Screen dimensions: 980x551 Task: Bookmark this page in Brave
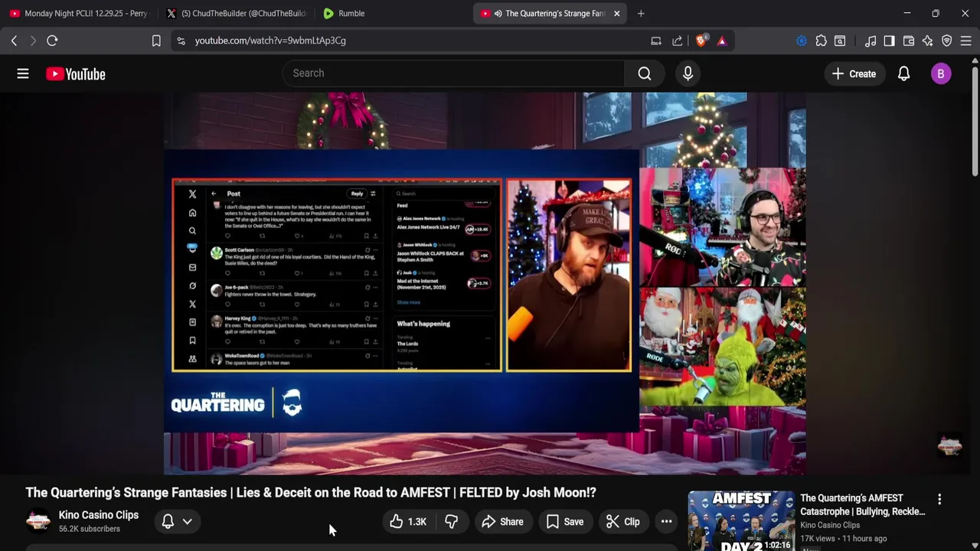tap(156, 41)
